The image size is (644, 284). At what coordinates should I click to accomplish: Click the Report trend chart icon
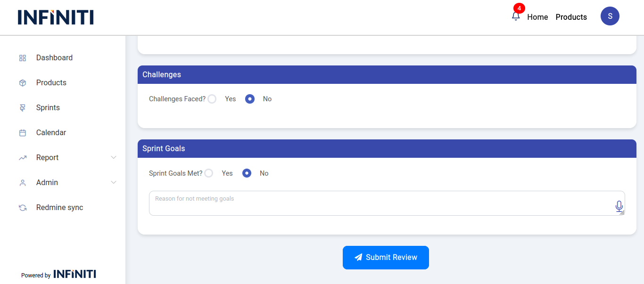pos(23,158)
